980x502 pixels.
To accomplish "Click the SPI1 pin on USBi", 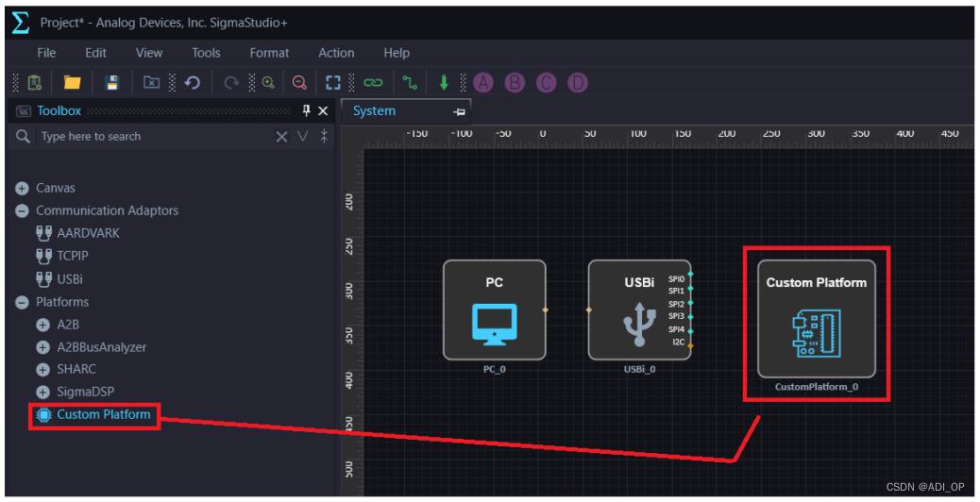I will (x=690, y=289).
